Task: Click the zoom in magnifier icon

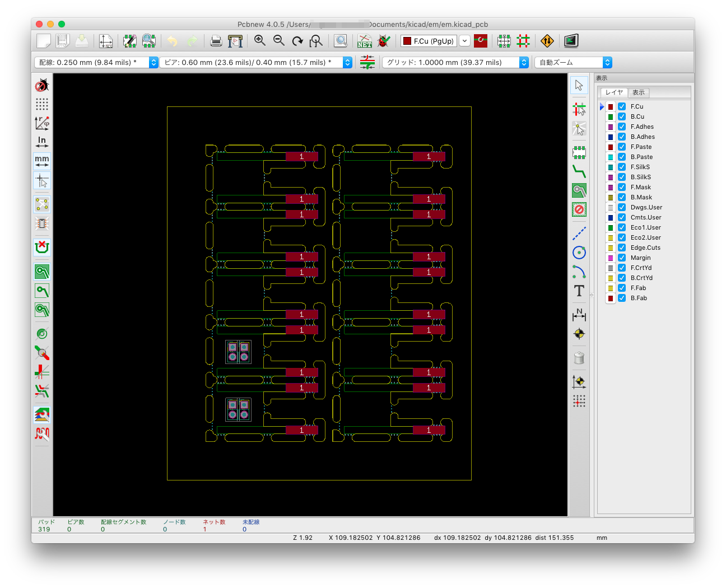Action: (260, 41)
